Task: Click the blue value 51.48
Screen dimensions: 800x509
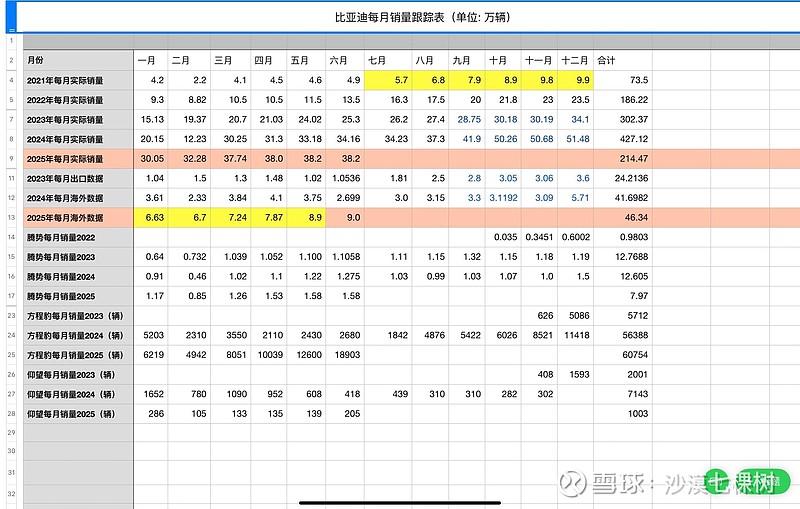Action: pyautogui.click(x=576, y=139)
